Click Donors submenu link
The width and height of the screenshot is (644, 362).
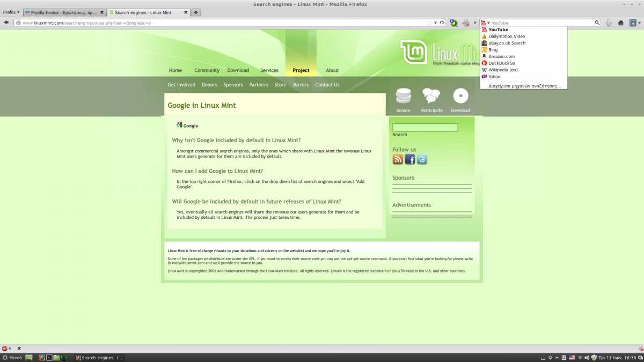point(209,85)
